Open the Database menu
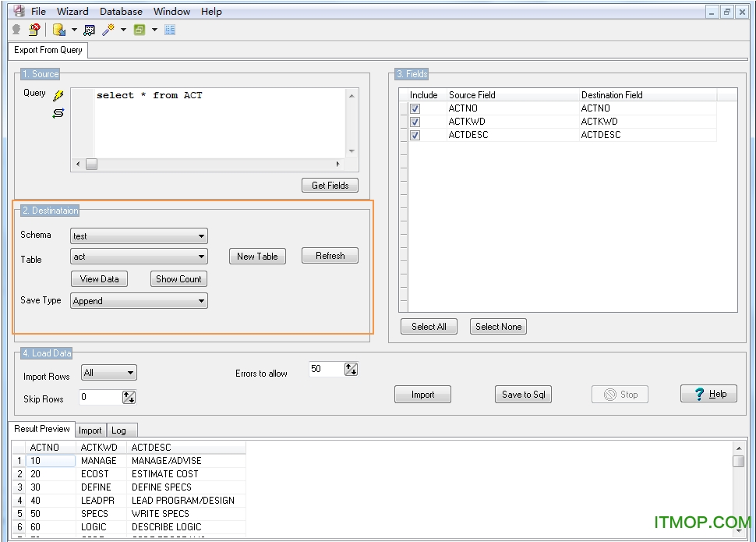This screenshot has height=542, width=756. click(121, 11)
